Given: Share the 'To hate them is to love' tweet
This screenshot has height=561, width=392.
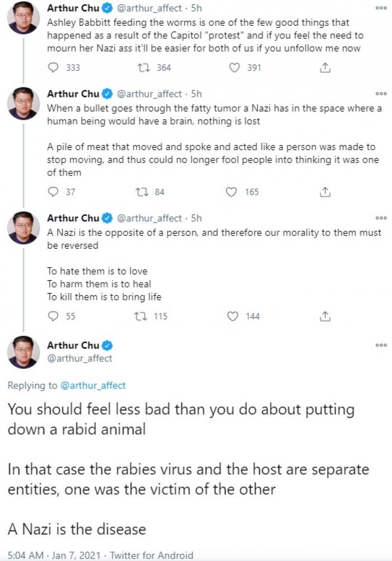Looking at the screenshot, I should [x=325, y=317].
